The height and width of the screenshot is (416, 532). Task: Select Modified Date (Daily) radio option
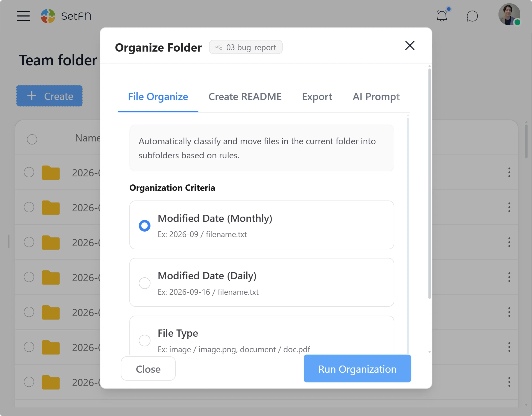[145, 283]
